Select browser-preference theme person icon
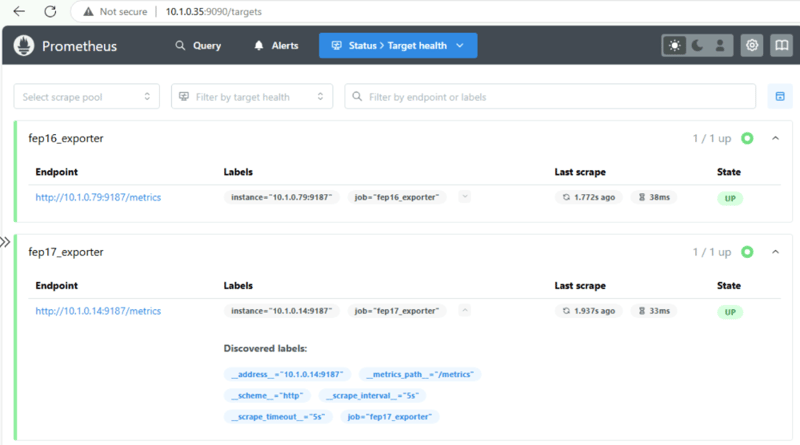 (720, 45)
